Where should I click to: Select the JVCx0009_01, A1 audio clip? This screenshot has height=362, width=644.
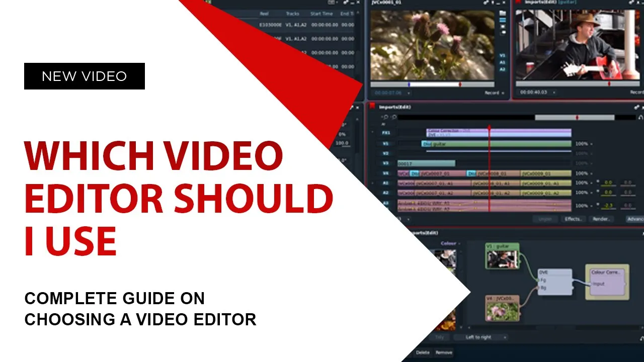coord(546,183)
